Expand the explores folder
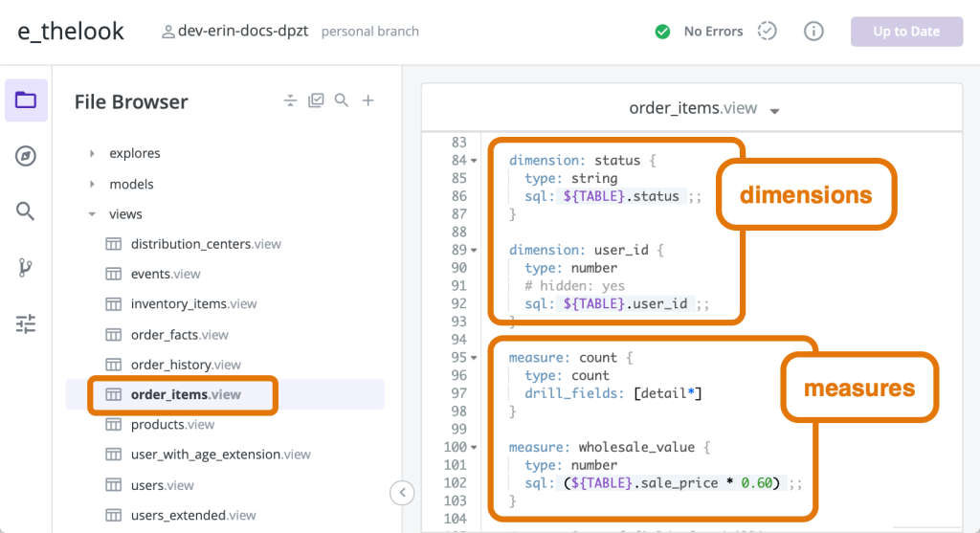This screenshot has height=533, width=980. 92,153
